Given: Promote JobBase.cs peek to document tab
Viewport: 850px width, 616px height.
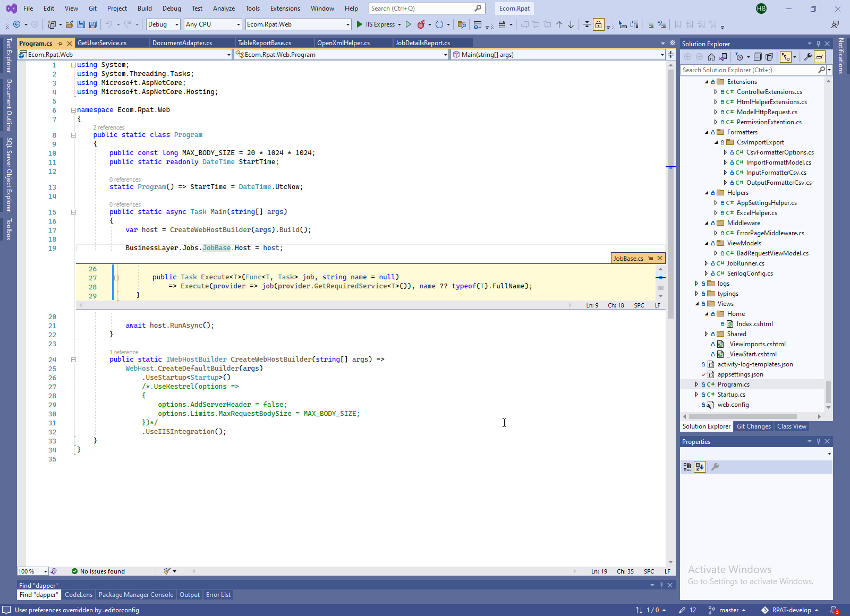Looking at the screenshot, I should coord(651,259).
